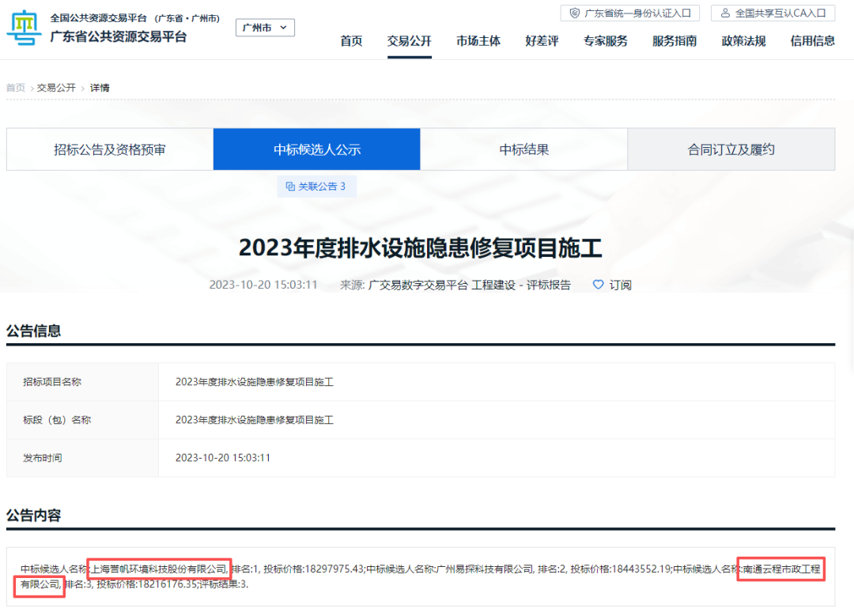This screenshot has width=854, height=616.
Task: Open the 专家服务 navigation item
Action: pos(606,41)
